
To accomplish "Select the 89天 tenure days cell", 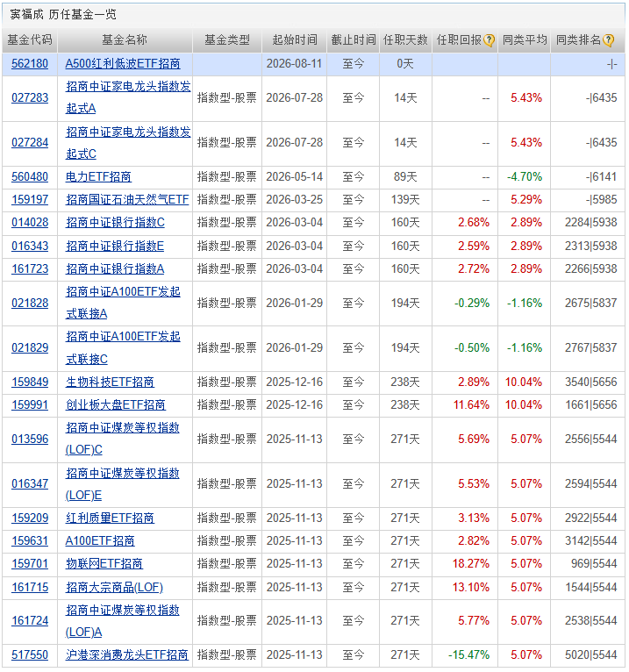I will click(x=405, y=177).
